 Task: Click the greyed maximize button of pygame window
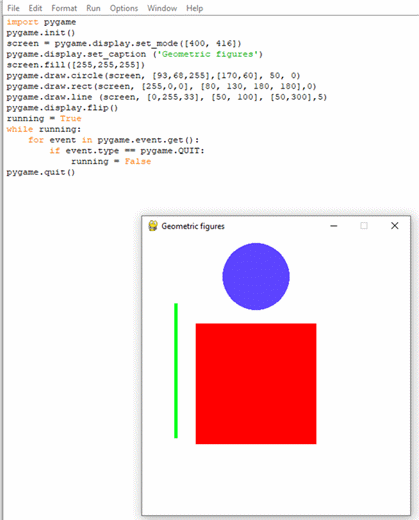click(x=364, y=226)
